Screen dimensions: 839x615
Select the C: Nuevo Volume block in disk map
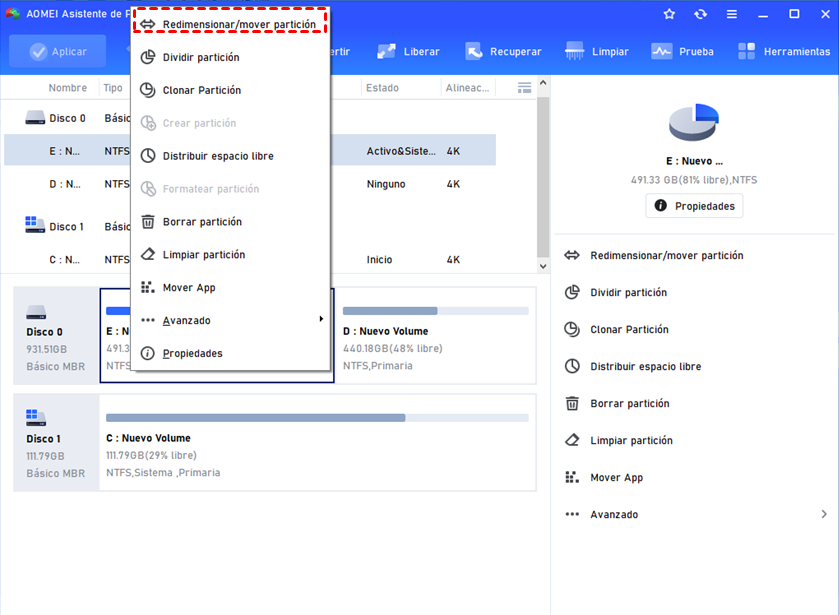(317, 443)
